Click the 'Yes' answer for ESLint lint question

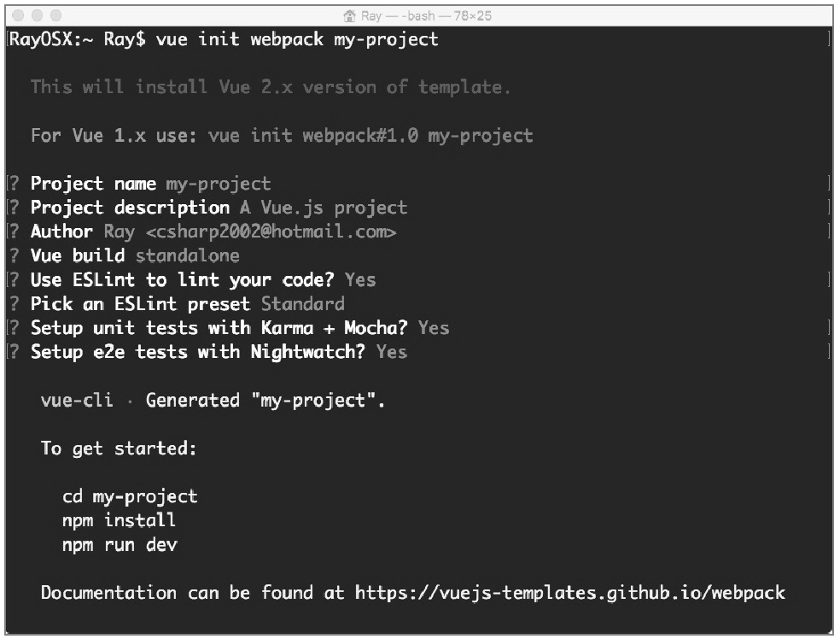pos(360,280)
